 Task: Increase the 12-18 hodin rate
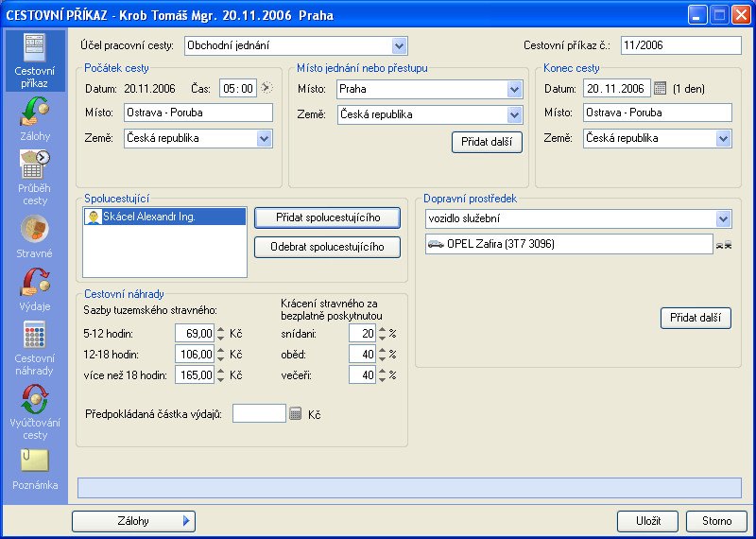[x=221, y=351]
